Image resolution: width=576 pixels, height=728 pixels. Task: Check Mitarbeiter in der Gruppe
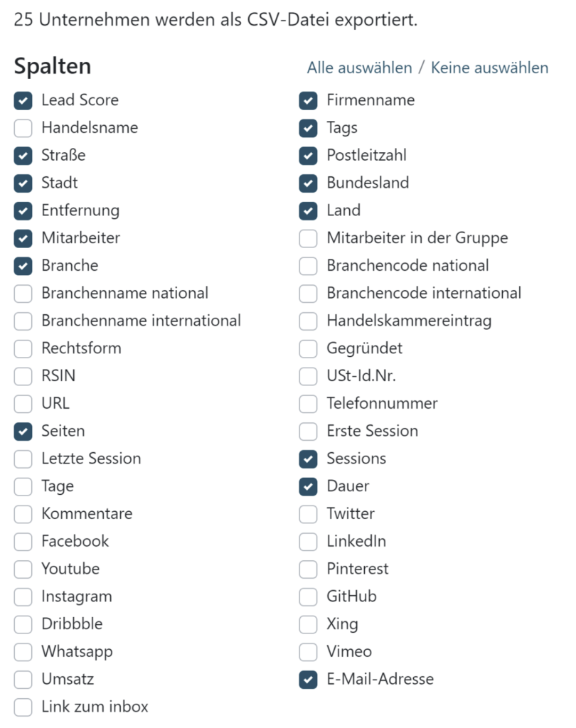pyautogui.click(x=309, y=239)
